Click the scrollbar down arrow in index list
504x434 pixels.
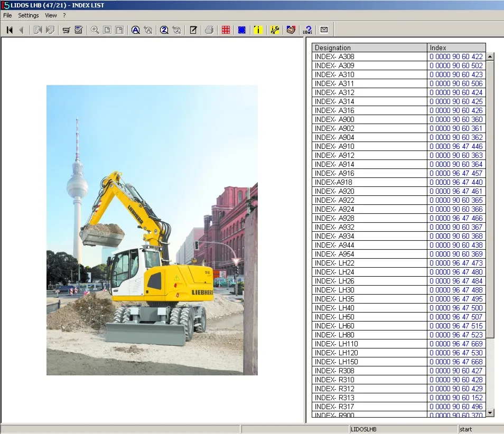[490, 413]
